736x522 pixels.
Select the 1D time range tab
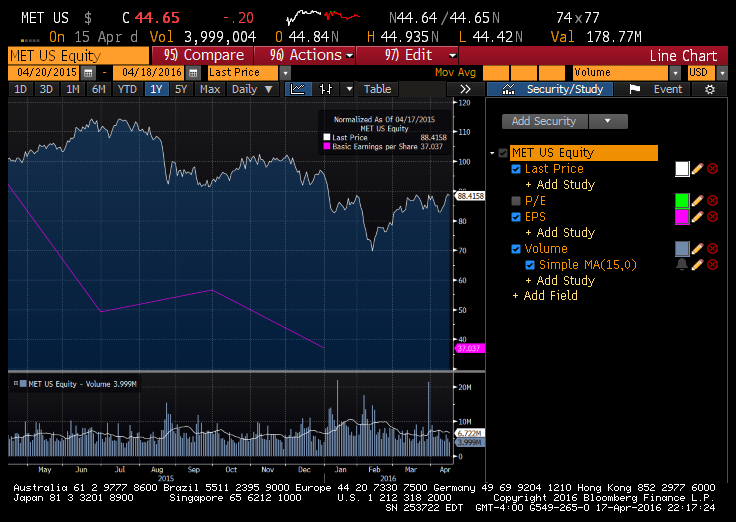[x=21, y=89]
